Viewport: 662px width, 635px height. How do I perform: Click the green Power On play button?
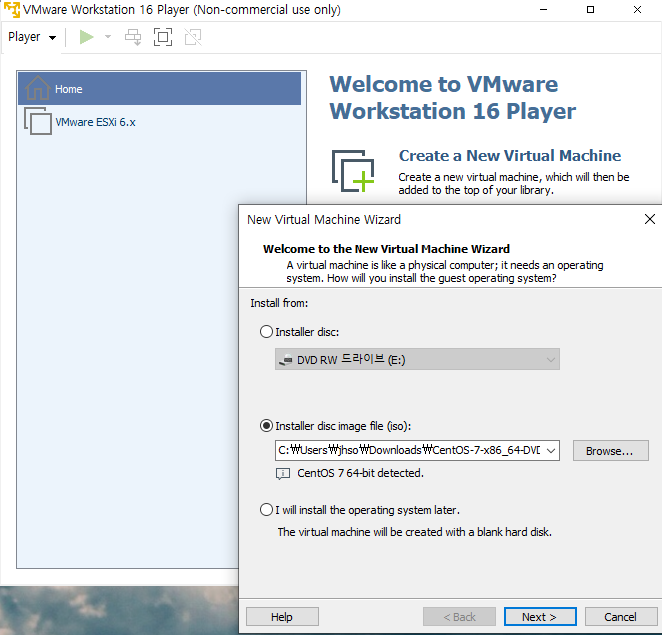pyautogui.click(x=86, y=37)
